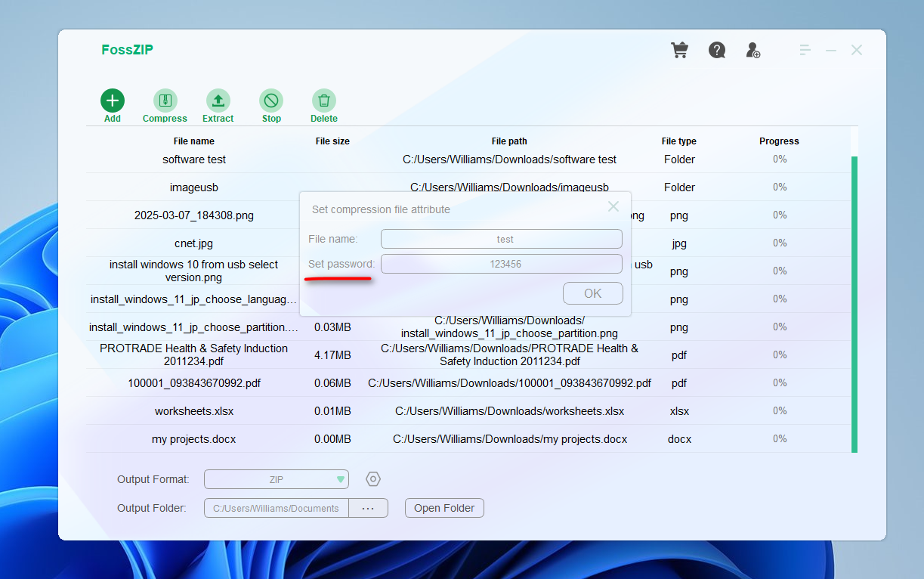Click the Extract toolbar icon

tap(218, 101)
